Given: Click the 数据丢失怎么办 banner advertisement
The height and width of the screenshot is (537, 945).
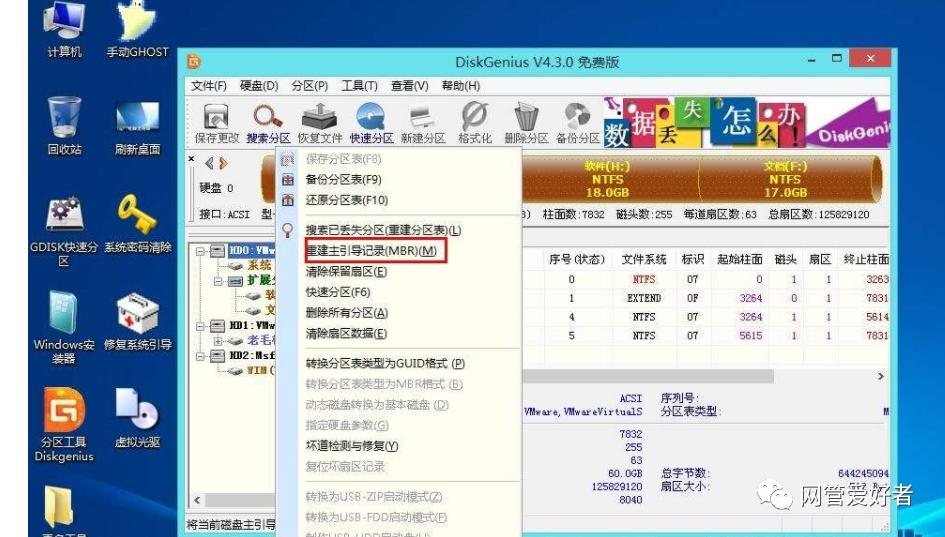Looking at the screenshot, I should click(747, 123).
